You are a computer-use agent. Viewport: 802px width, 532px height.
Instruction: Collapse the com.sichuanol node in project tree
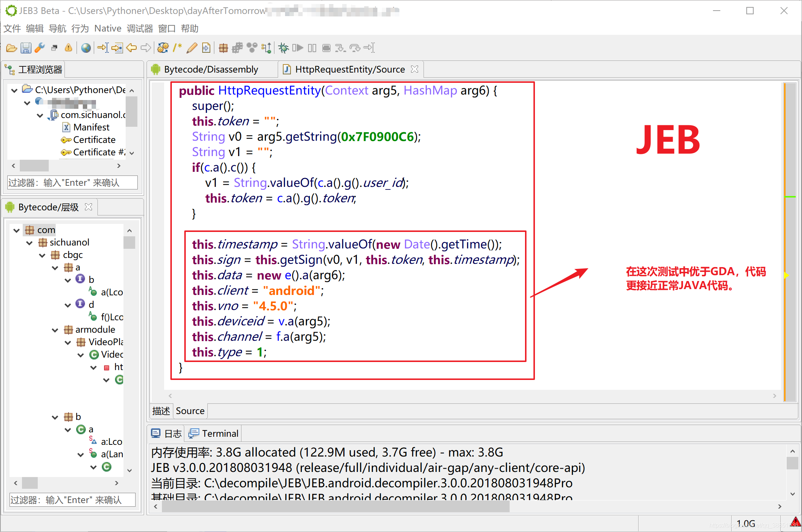40,115
